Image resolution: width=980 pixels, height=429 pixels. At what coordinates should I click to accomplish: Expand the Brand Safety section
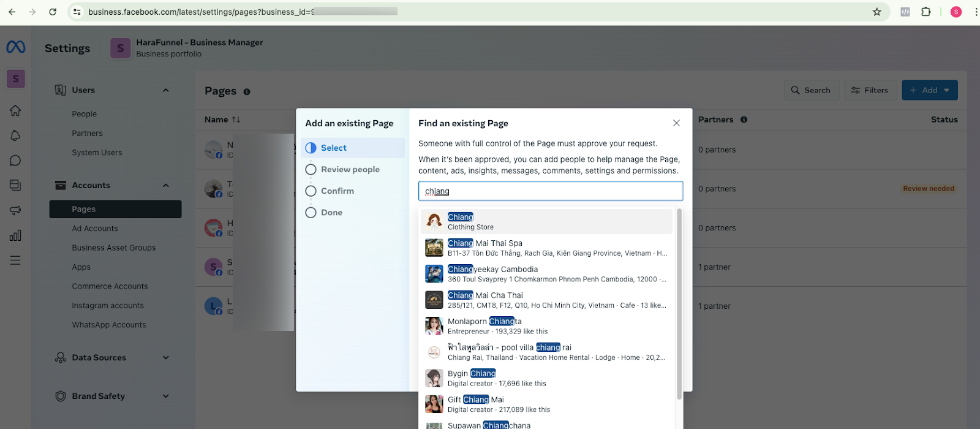(166, 397)
